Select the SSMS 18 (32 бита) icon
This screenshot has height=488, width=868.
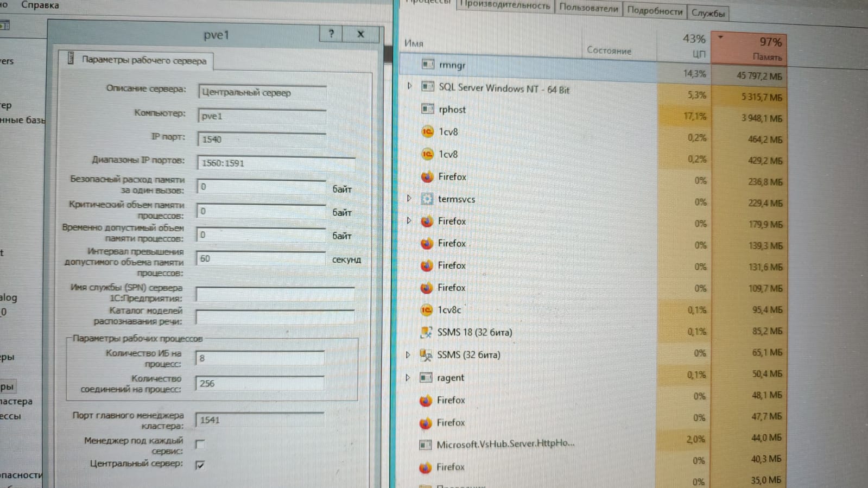click(x=426, y=332)
